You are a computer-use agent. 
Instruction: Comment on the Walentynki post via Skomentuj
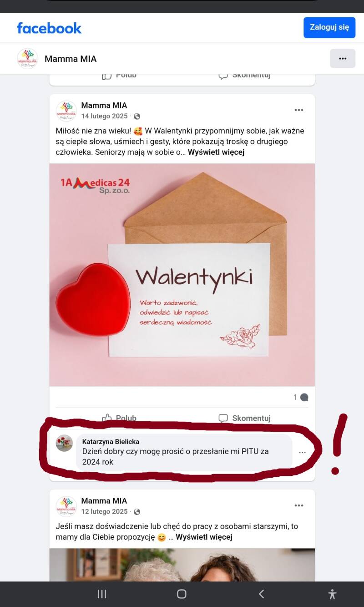tap(244, 418)
